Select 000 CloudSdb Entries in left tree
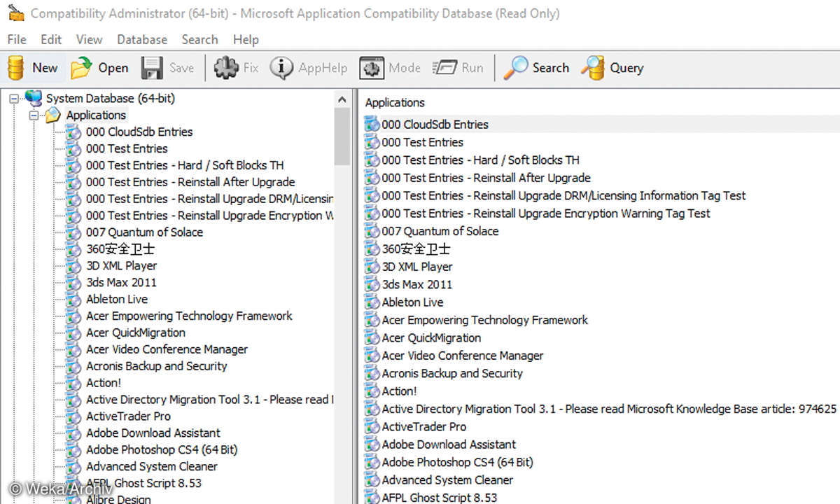 coord(139,132)
